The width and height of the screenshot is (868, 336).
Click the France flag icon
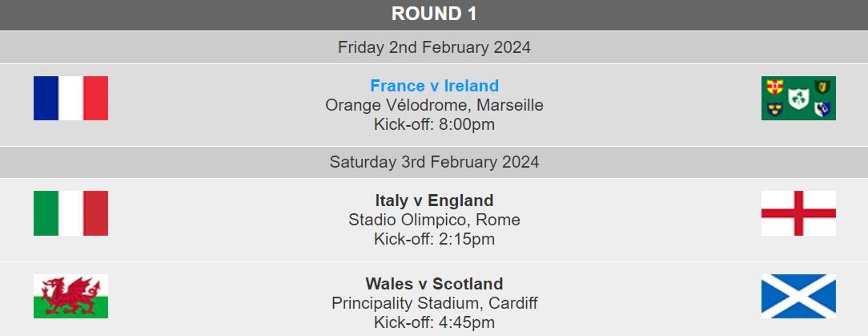(x=70, y=98)
